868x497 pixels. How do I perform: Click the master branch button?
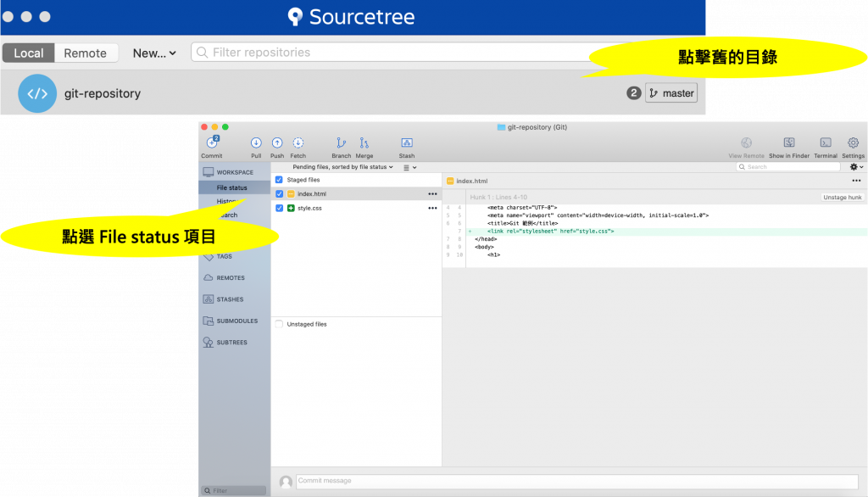point(671,93)
